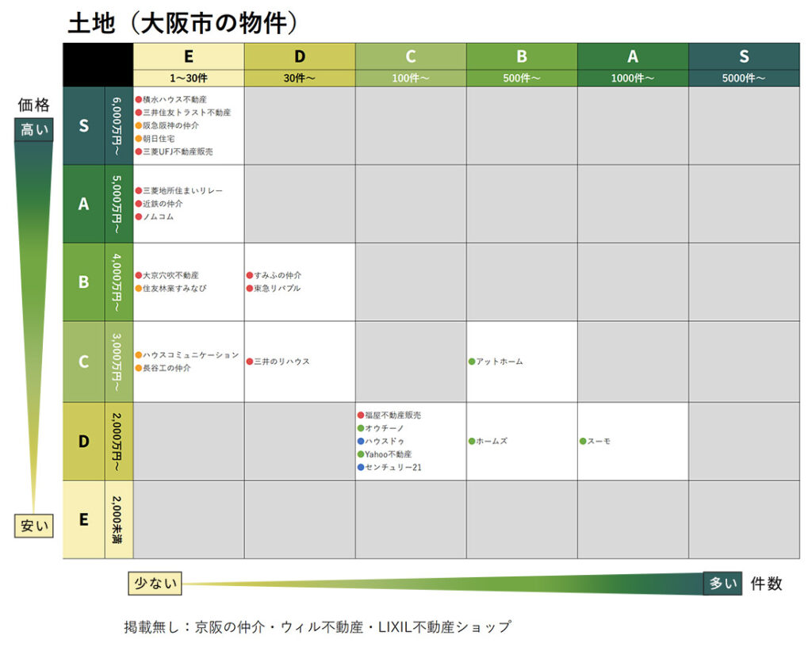Select the green dot next to スーモ
The image size is (812, 651).
pyautogui.click(x=583, y=441)
